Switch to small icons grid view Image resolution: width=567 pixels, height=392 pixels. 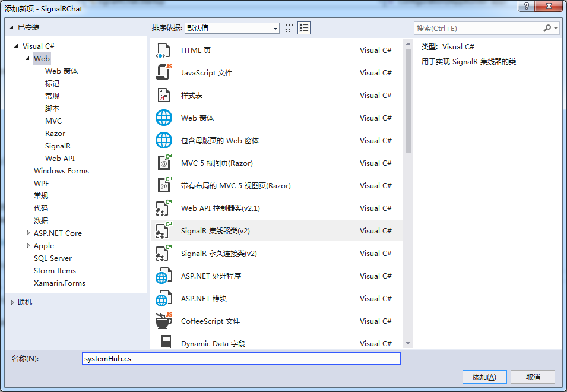click(289, 28)
